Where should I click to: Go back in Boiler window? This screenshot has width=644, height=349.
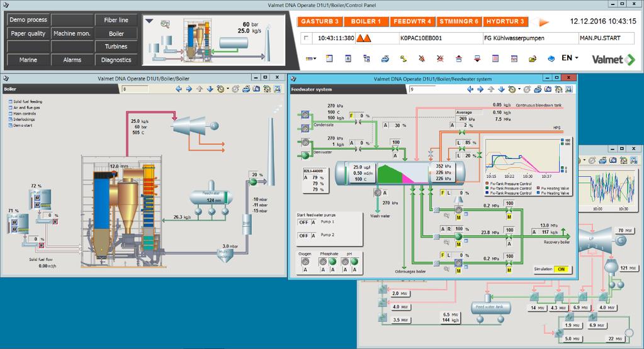click(179, 89)
